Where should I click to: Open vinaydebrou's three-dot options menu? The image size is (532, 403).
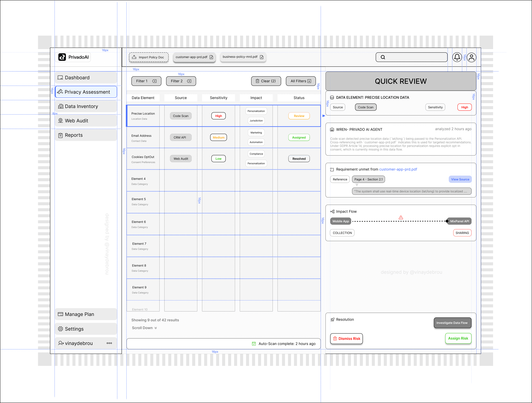point(109,343)
